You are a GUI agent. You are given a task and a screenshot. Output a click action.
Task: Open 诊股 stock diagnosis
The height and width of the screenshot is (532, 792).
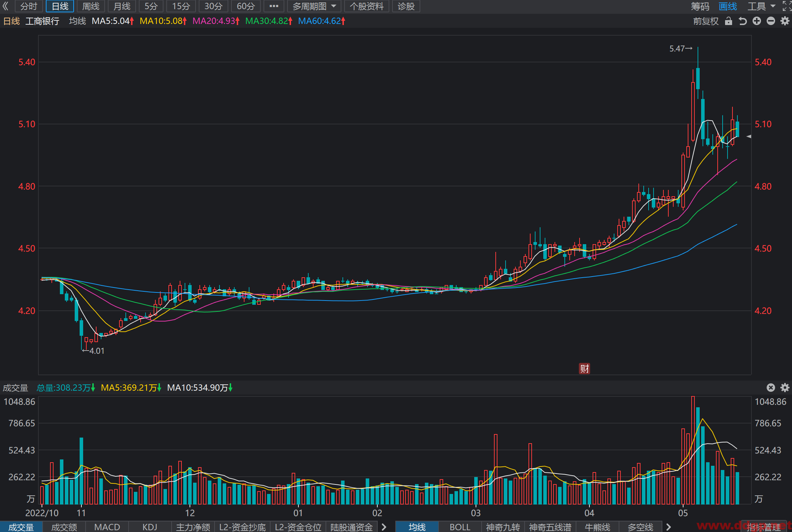pos(406,6)
